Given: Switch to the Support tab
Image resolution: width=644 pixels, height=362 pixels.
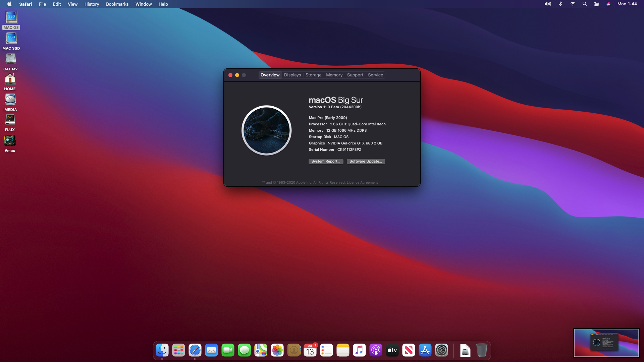Looking at the screenshot, I should click(x=355, y=75).
